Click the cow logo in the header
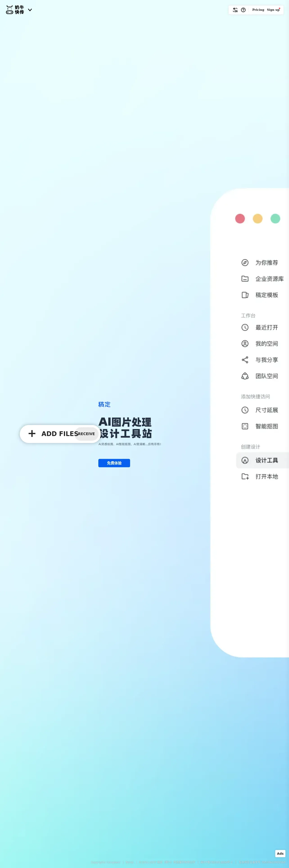This screenshot has height=868, width=289. click(x=15, y=10)
